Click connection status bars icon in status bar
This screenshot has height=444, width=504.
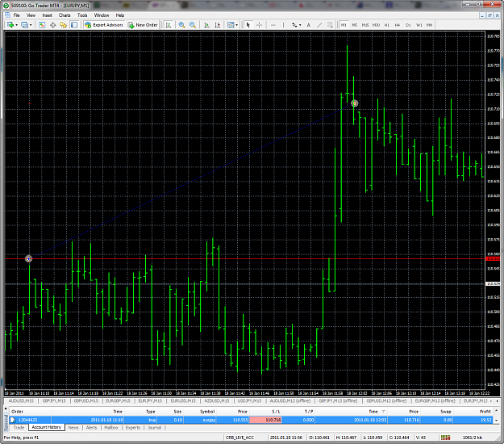445,438
